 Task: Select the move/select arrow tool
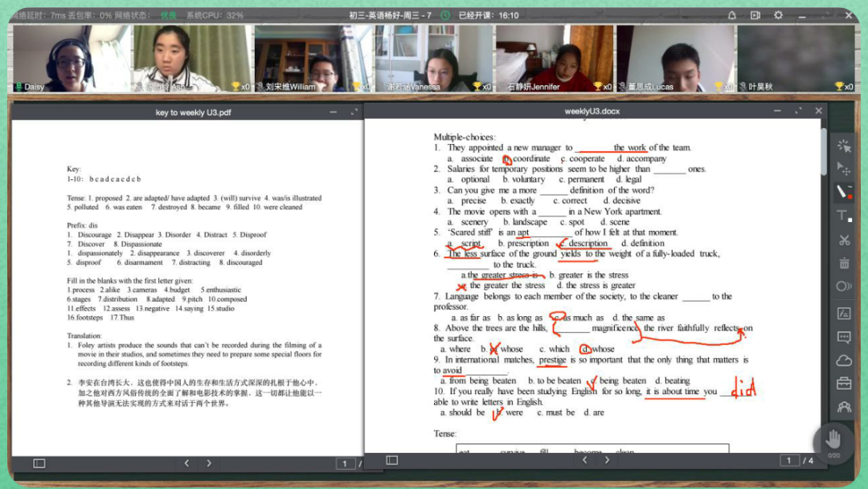point(844,168)
